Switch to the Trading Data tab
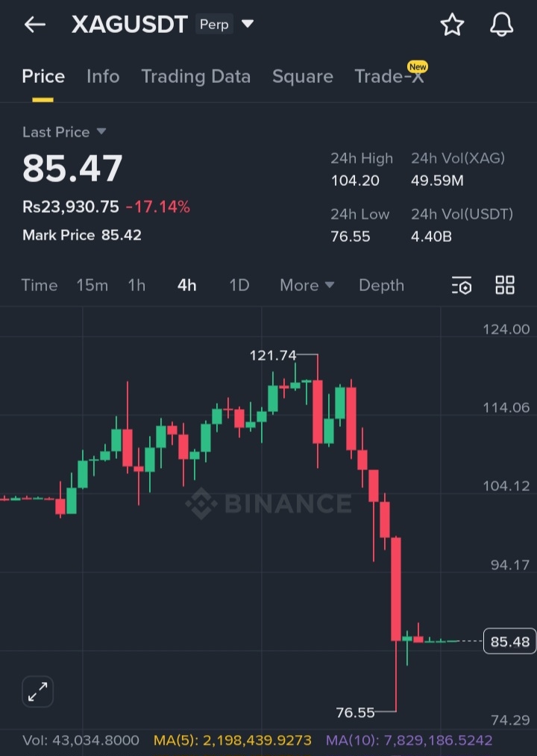 coord(195,76)
